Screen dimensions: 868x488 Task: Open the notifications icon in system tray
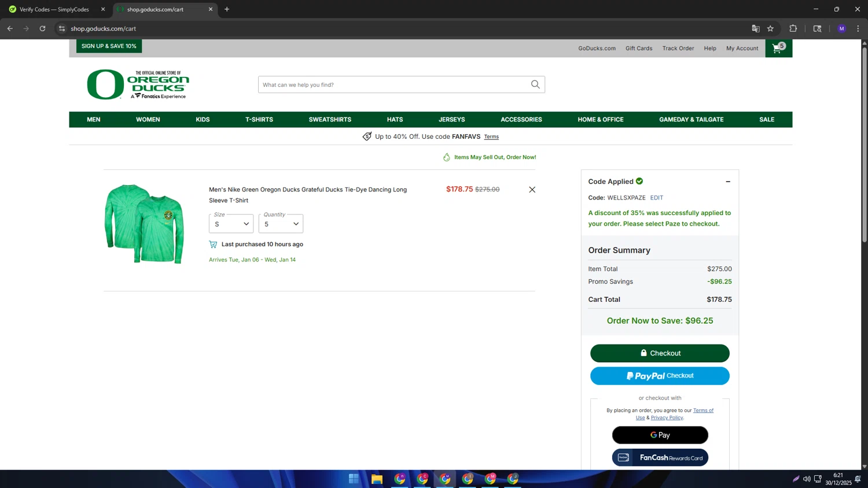coord(858,479)
